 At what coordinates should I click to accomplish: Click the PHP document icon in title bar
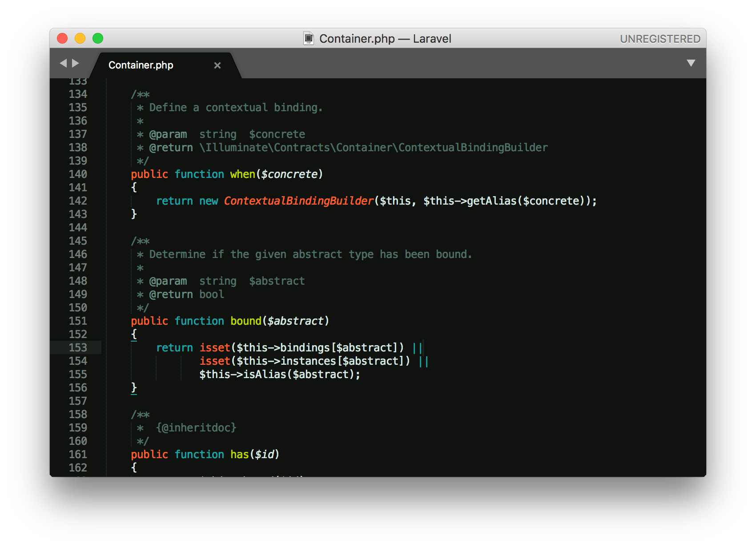point(309,39)
